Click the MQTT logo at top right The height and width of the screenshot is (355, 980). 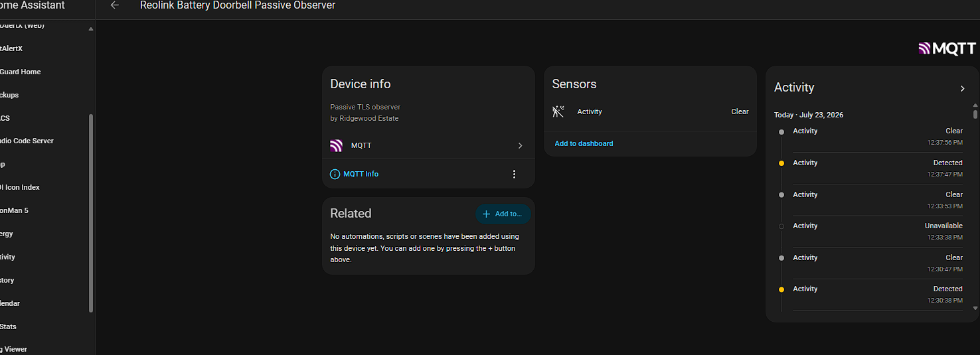tap(947, 48)
